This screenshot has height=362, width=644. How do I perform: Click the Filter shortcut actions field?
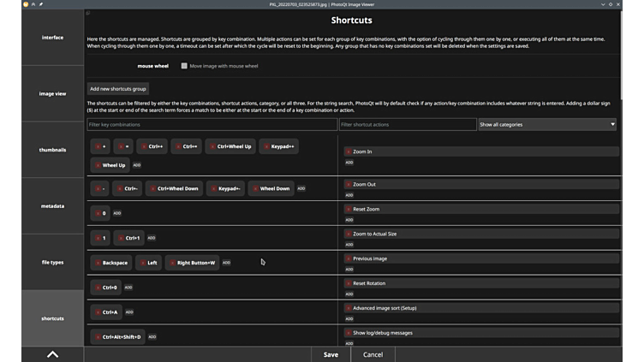(x=407, y=125)
